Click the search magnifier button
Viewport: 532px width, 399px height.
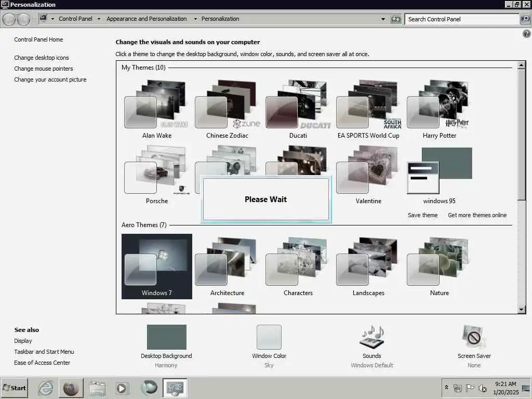(525, 19)
